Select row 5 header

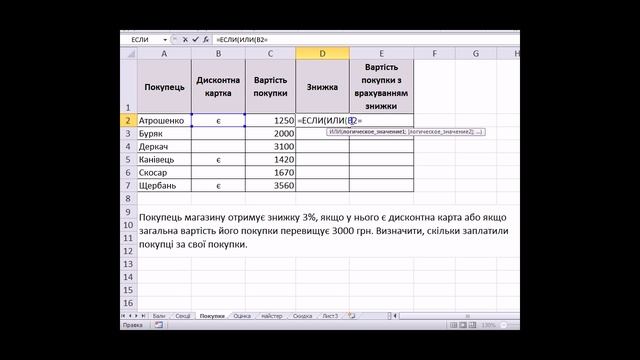pos(128,160)
